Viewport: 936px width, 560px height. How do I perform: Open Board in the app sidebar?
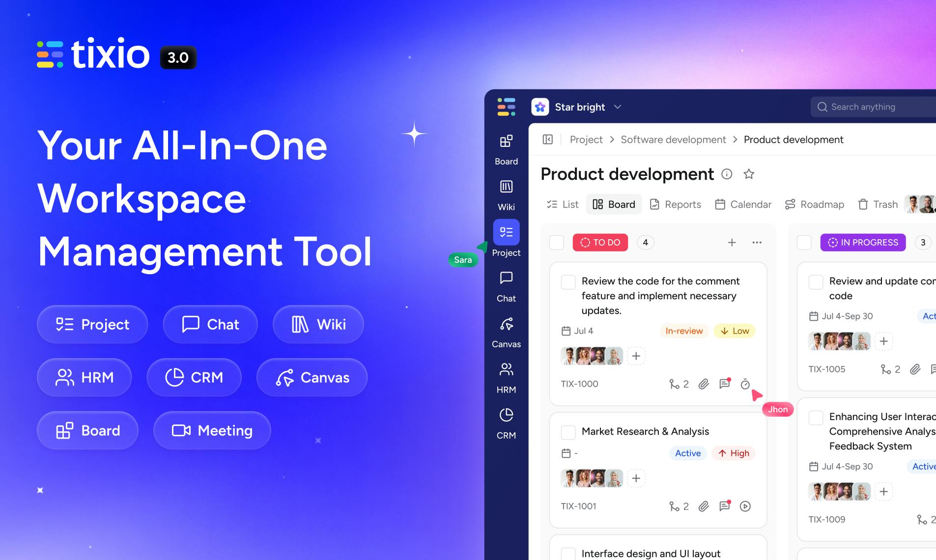coord(506,149)
